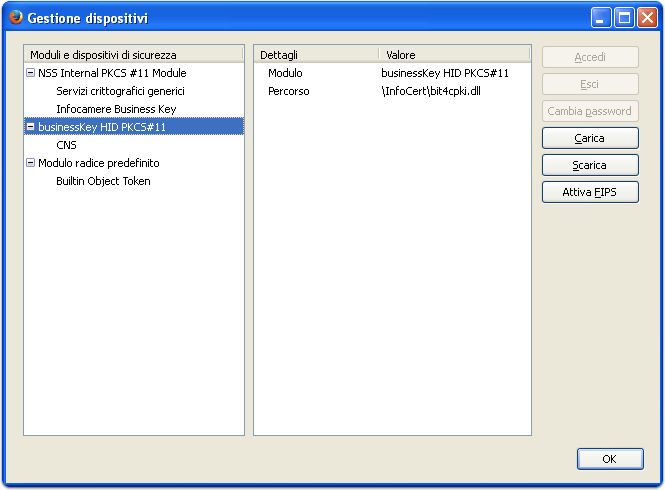Click the Dettagli column header
Image resolution: width=665 pixels, height=490 pixels.
click(316, 55)
